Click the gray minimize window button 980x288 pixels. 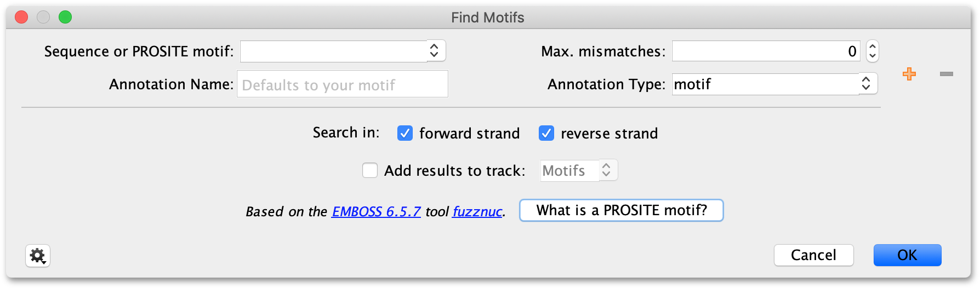[43, 18]
